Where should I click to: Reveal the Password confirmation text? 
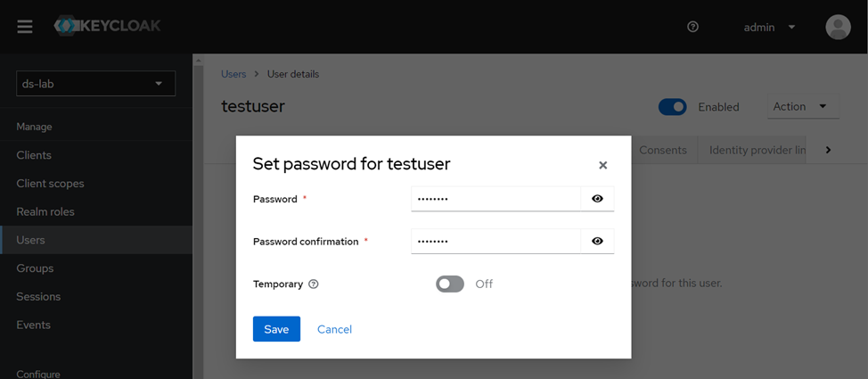click(x=597, y=241)
